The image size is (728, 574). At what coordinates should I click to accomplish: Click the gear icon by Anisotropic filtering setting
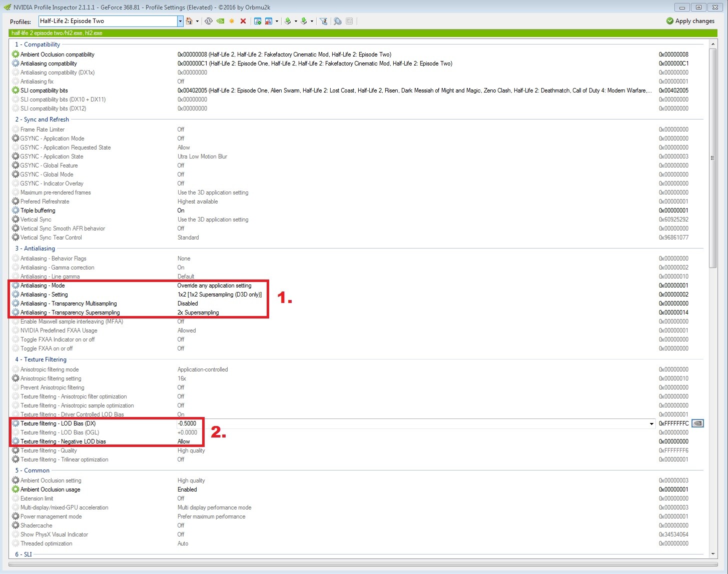click(x=16, y=378)
